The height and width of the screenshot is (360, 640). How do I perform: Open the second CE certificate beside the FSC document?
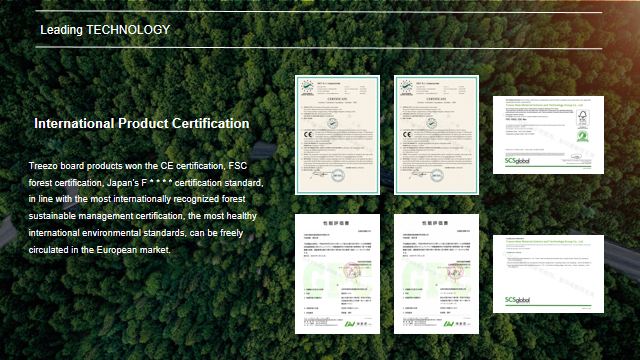click(436, 135)
